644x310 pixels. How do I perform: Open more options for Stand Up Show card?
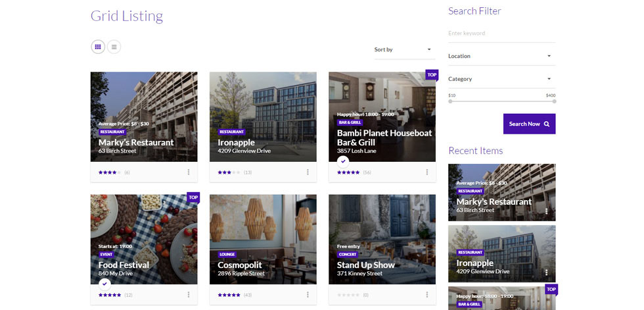click(426, 295)
